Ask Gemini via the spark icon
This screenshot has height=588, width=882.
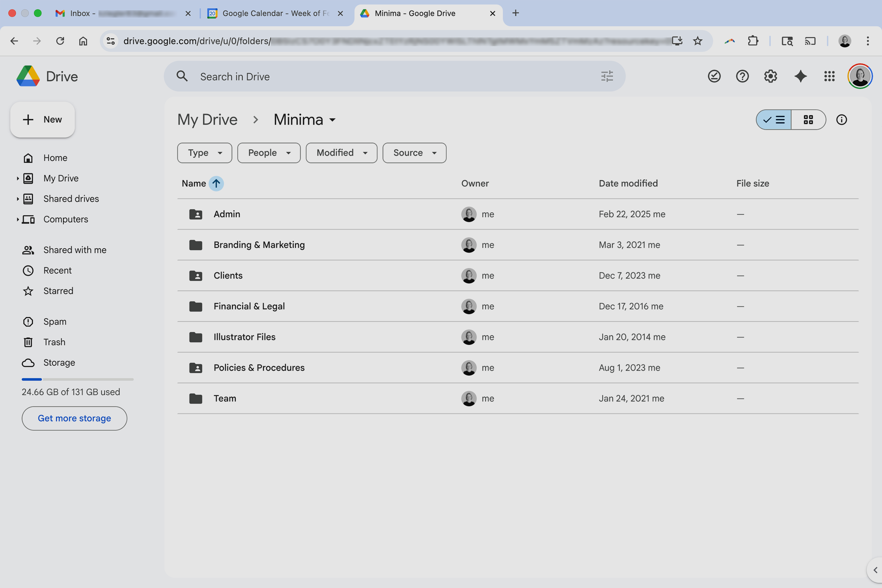800,76
